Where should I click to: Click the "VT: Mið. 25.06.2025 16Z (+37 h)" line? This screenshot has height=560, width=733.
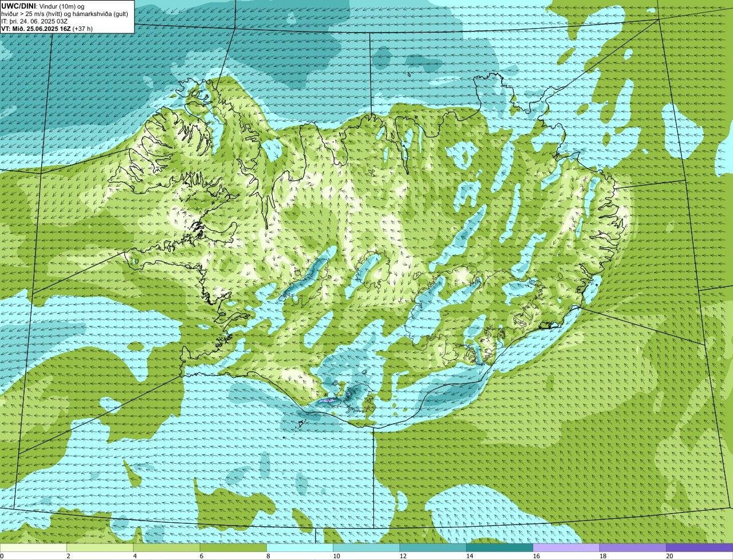coord(47,28)
